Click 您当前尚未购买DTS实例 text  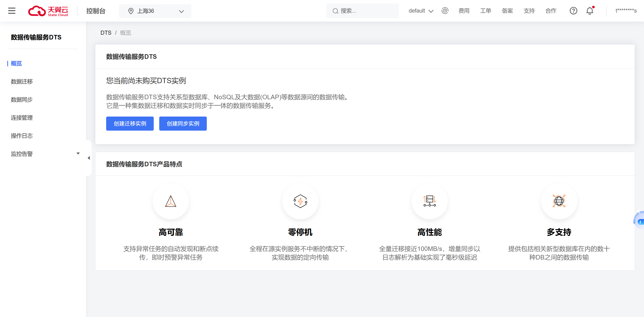pyautogui.click(x=146, y=81)
